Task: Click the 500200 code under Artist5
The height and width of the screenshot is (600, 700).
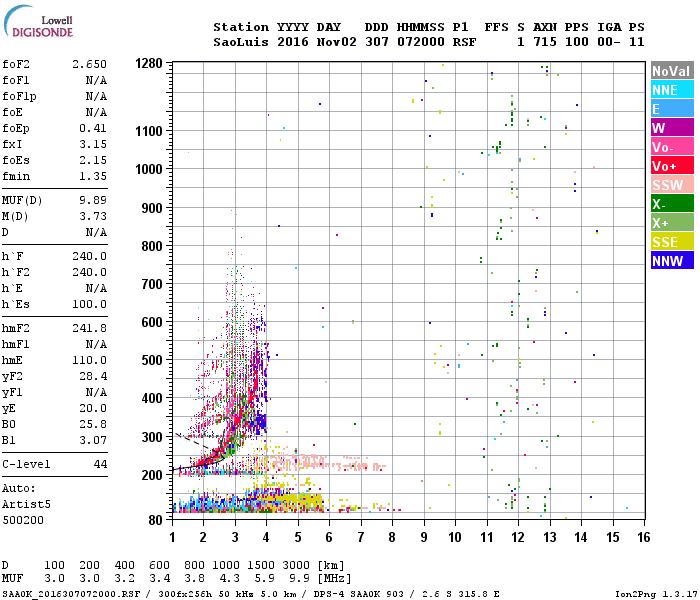Action: tap(23, 520)
